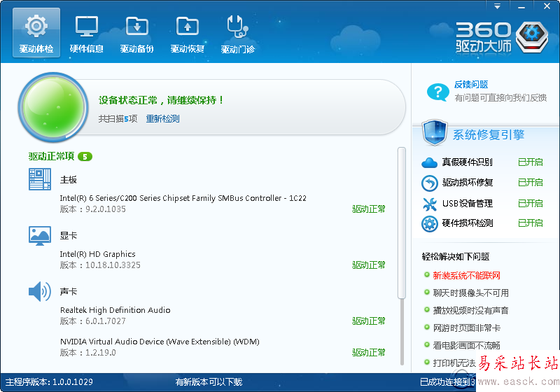Select NVIDIA Virtual Audio Device entry

point(160,342)
